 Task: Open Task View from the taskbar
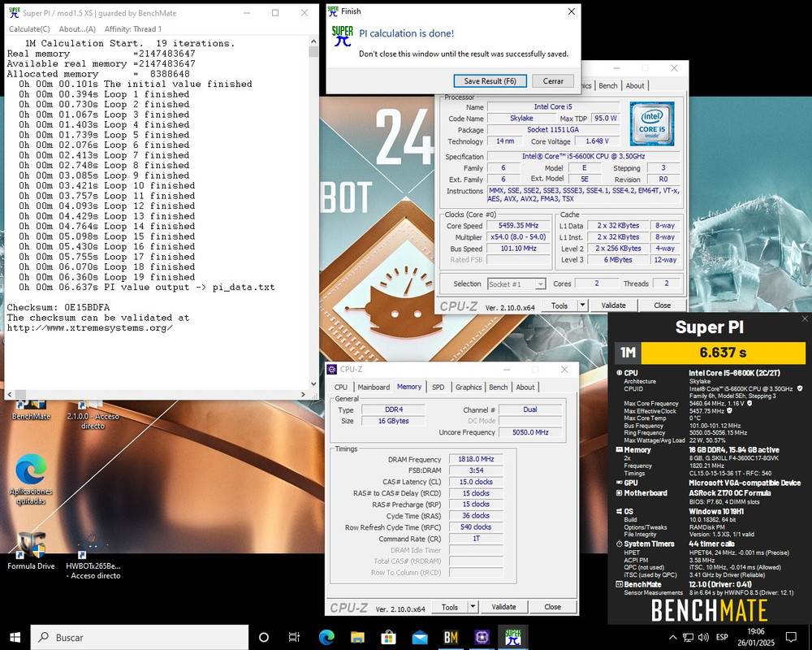click(x=294, y=637)
